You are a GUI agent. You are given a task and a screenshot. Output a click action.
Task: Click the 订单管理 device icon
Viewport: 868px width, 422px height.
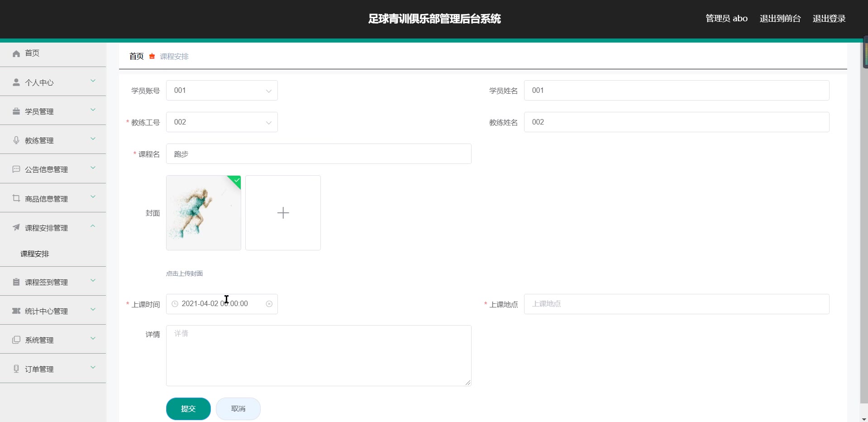coord(16,369)
